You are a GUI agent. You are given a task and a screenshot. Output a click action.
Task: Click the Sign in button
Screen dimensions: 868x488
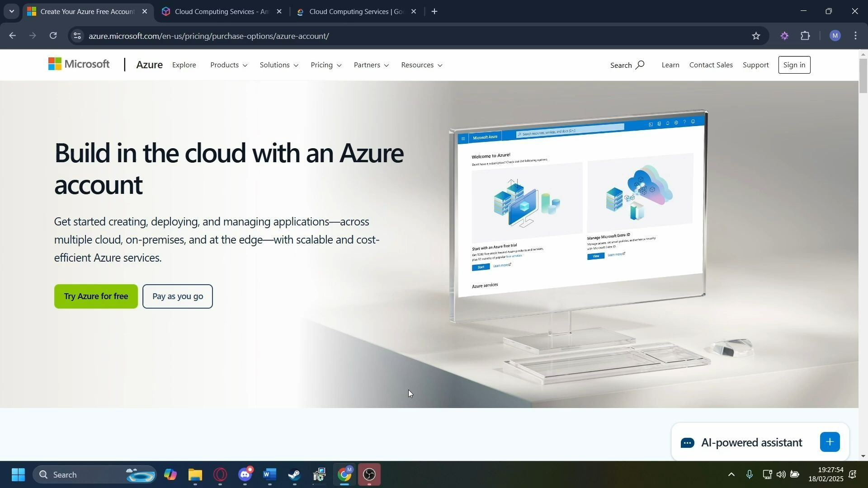click(x=794, y=65)
